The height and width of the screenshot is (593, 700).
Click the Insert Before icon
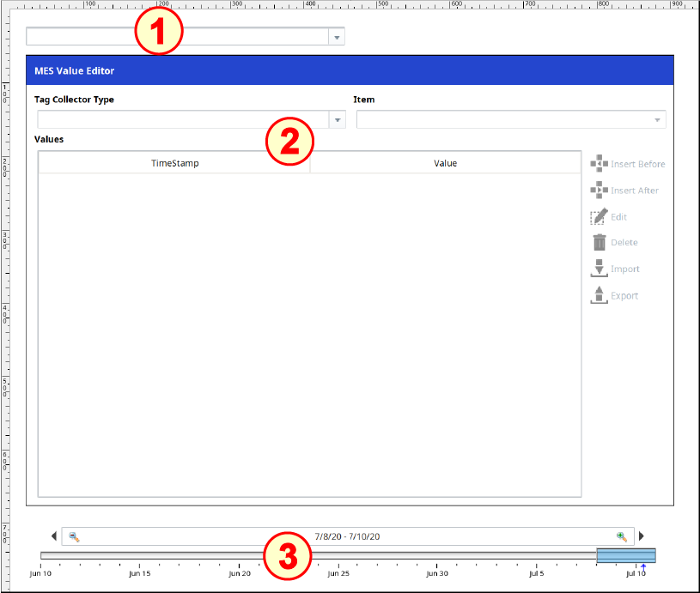coord(599,164)
